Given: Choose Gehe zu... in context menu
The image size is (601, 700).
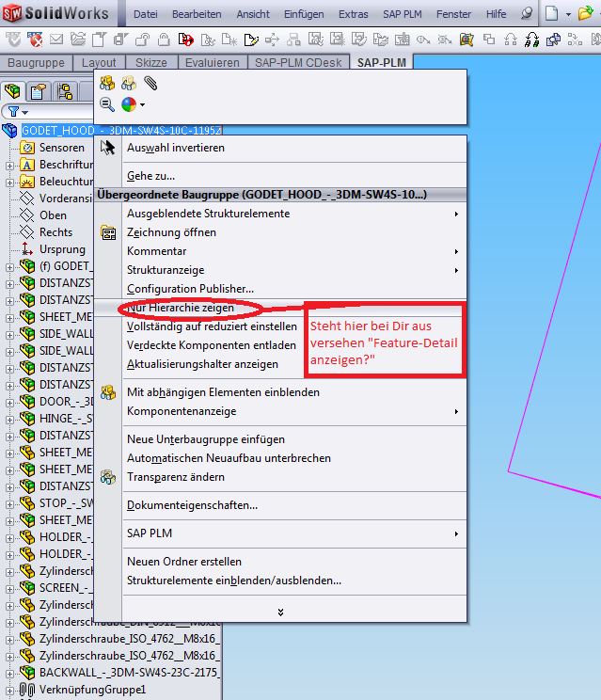Looking at the screenshot, I should [280, 176].
